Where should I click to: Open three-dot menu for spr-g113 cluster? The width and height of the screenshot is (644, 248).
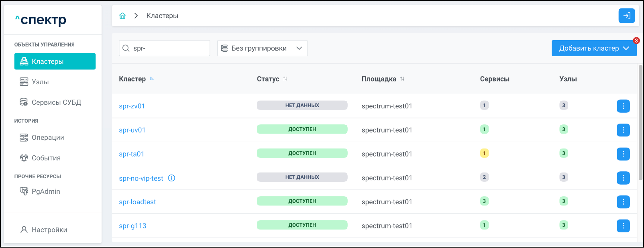click(623, 226)
